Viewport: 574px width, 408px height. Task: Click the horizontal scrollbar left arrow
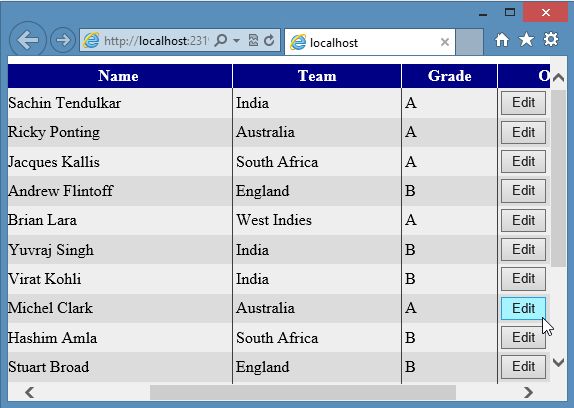[x=30, y=392]
